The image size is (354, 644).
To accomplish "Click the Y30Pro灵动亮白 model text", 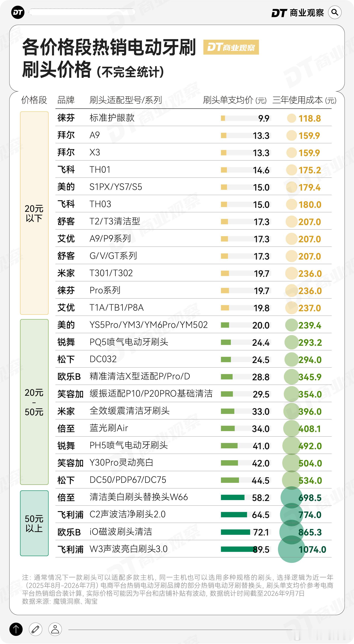I will [121, 462].
